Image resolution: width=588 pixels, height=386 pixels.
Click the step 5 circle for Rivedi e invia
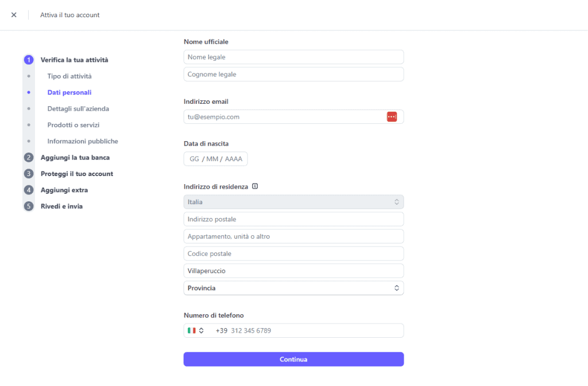click(x=29, y=206)
